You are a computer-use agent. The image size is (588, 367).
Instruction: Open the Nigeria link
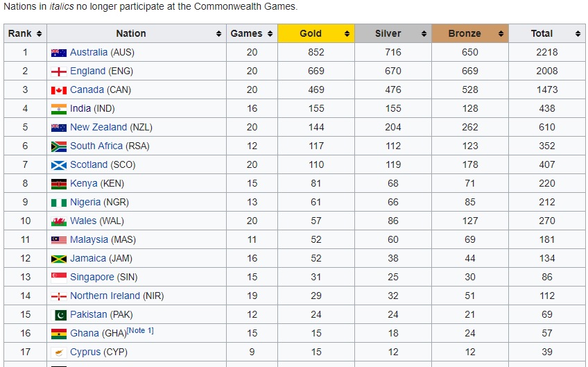(85, 203)
